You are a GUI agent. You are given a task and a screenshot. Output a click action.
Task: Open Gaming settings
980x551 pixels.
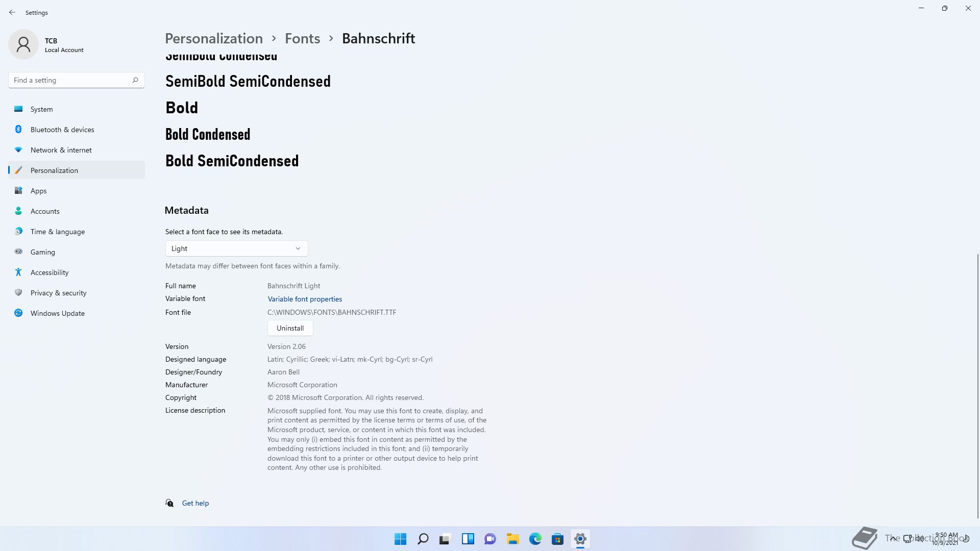pyautogui.click(x=77, y=252)
